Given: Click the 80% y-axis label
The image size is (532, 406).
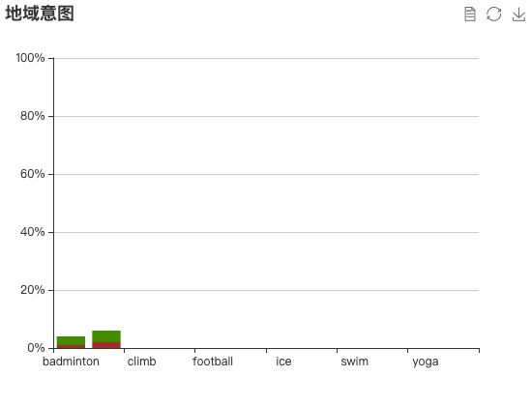Looking at the screenshot, I should click(32, 116).
